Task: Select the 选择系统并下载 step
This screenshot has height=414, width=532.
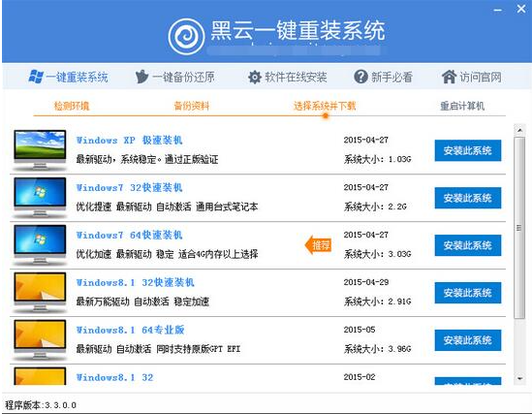Action: coord(325,106)
